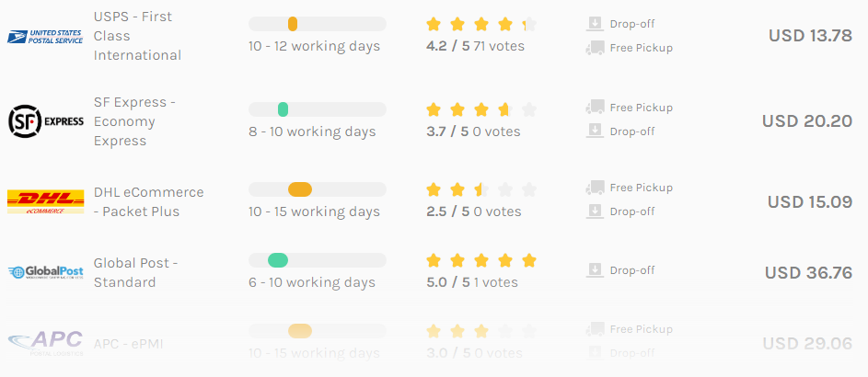Select USPS - First Class International service

coord(137,36)
